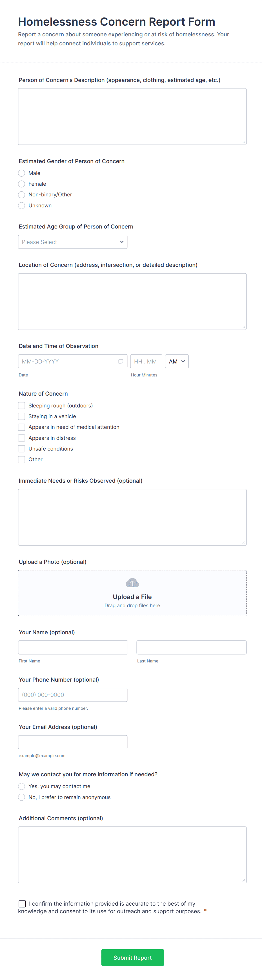Click the cloud upload icon
The width and height of the screenshot is (262, 980).
(132, 583)
